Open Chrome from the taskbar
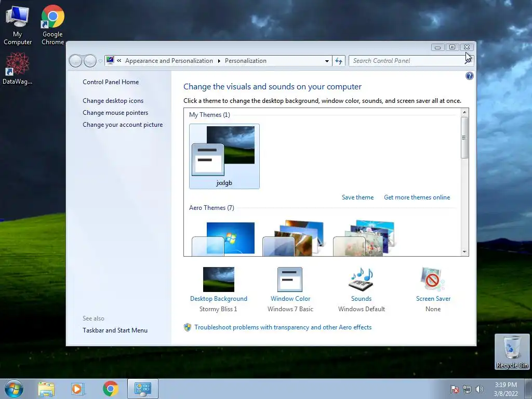 tap(110, 389)
